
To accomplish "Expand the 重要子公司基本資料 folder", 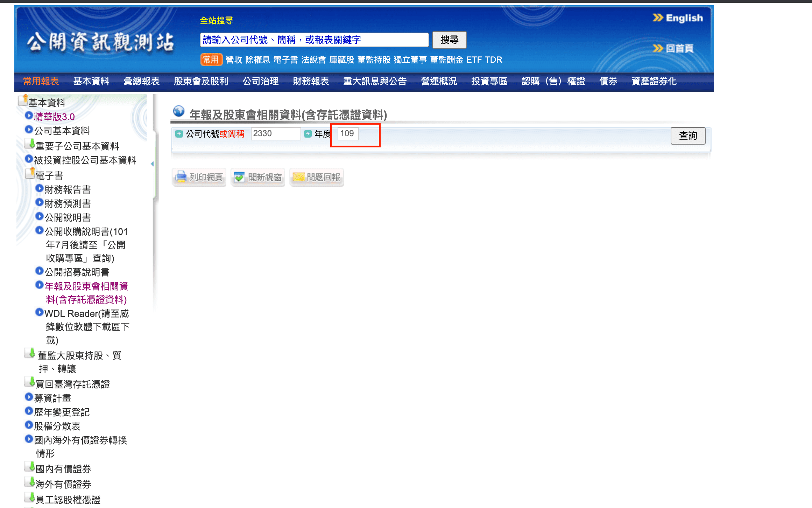I will pyautogui.click(x=29, y=144).
